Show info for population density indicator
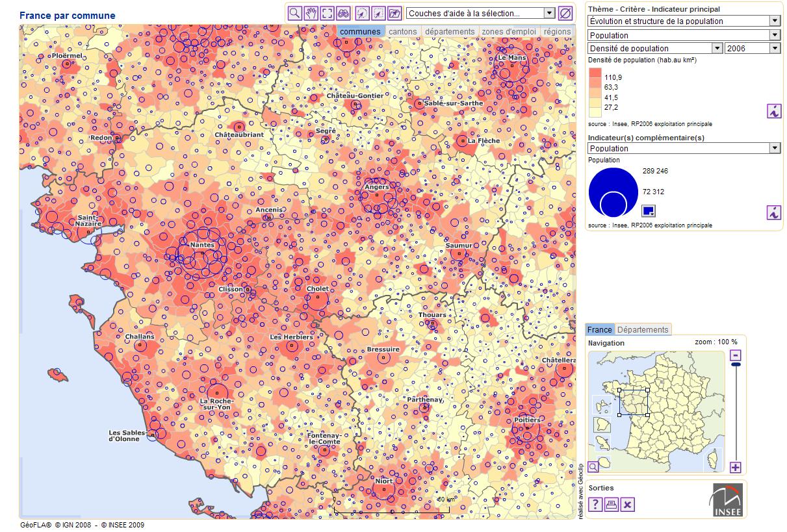The height and width of the screenshot is (532, 787). (773, 111)
